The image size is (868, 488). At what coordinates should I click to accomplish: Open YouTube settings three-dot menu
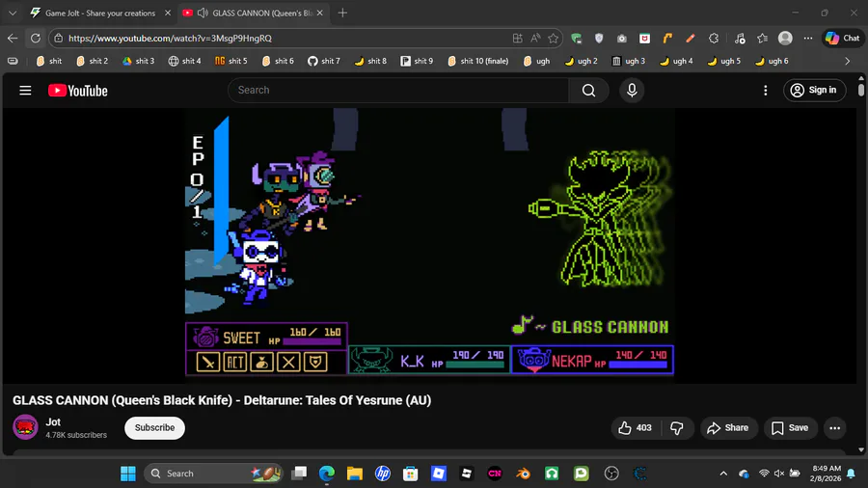[765, 91]
